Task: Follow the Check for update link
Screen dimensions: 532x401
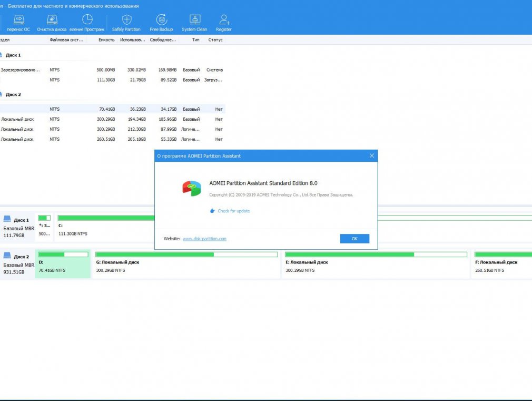Action: 234,211
